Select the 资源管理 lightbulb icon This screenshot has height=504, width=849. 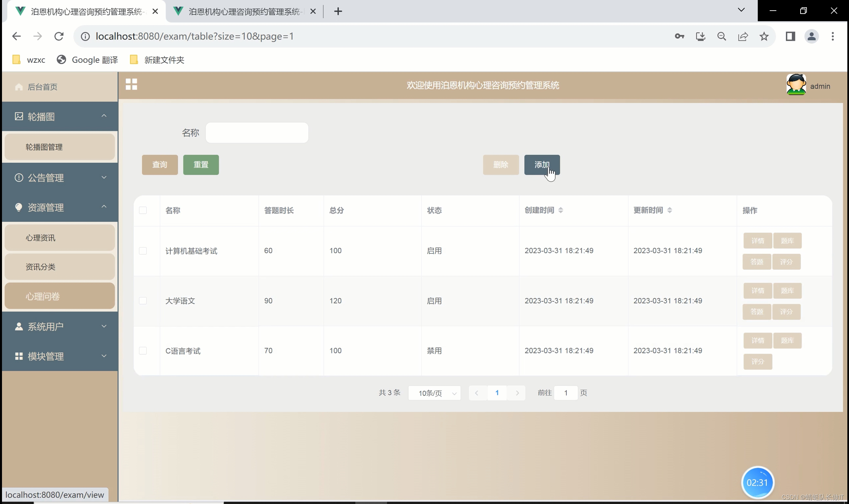[19, 207]
